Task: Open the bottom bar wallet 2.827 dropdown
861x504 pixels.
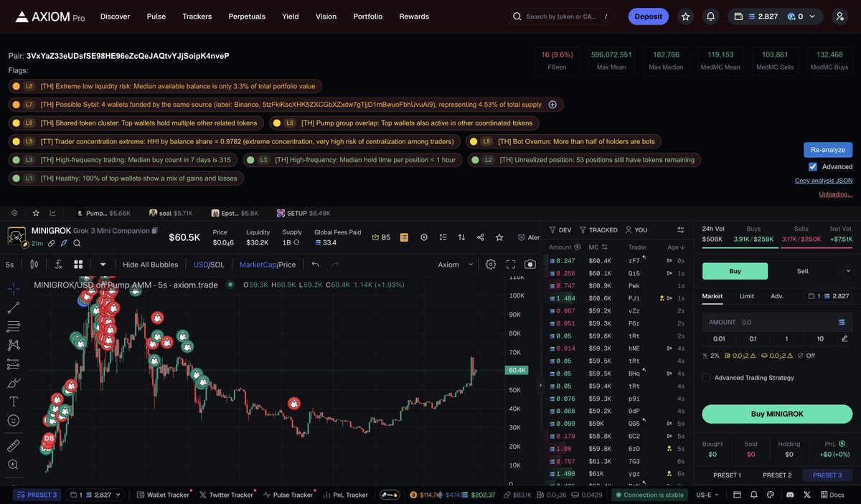Action: [x=95, y=495]
